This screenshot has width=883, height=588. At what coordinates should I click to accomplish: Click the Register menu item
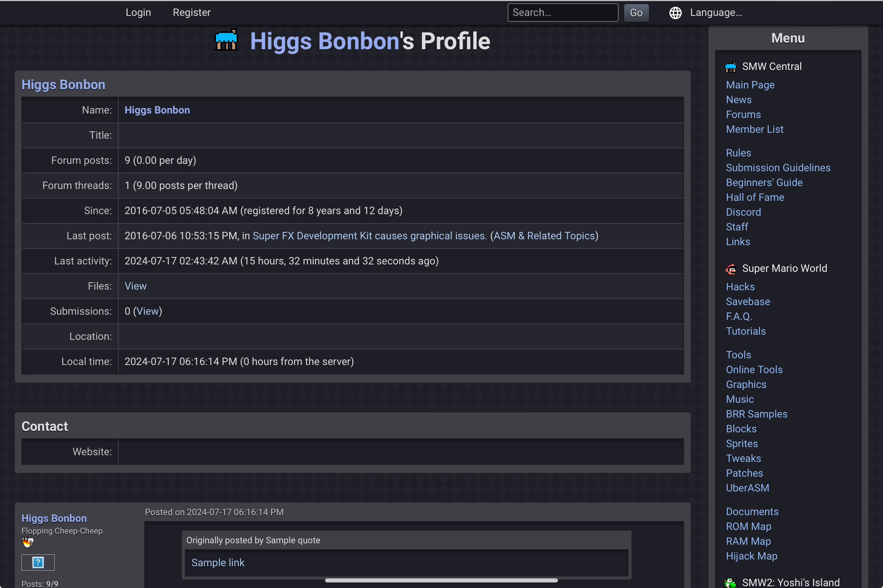point(192,13)
